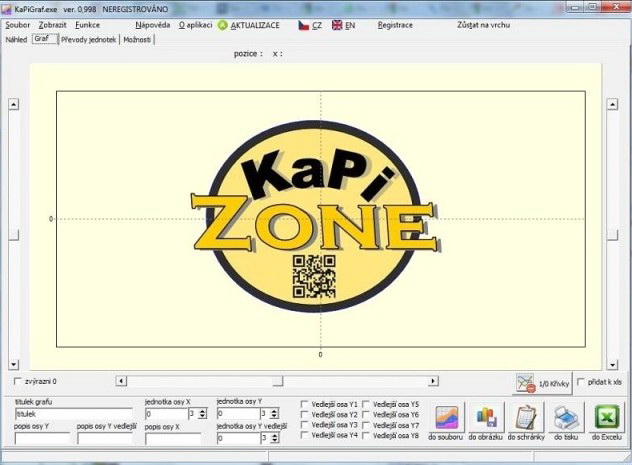Click the 1/0 Křivky curves icon button
632x465 pixels.
[543, 383]
